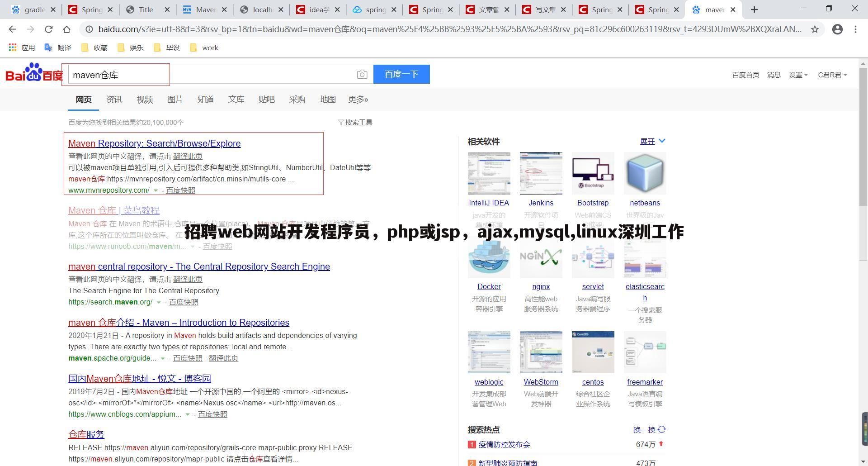Open the work bookmarks folder

click(204, 48)
